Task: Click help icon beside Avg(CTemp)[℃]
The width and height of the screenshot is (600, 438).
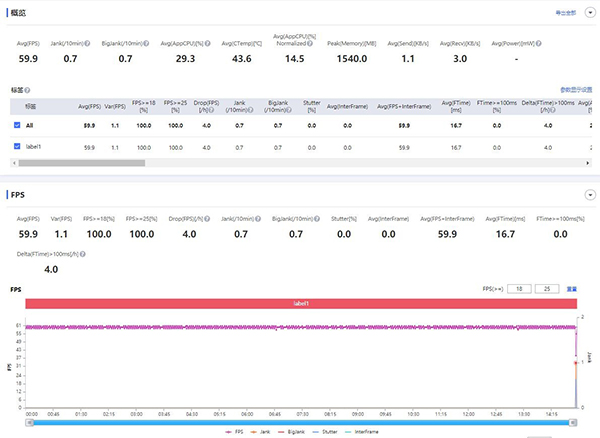Action: coord(265,45)
